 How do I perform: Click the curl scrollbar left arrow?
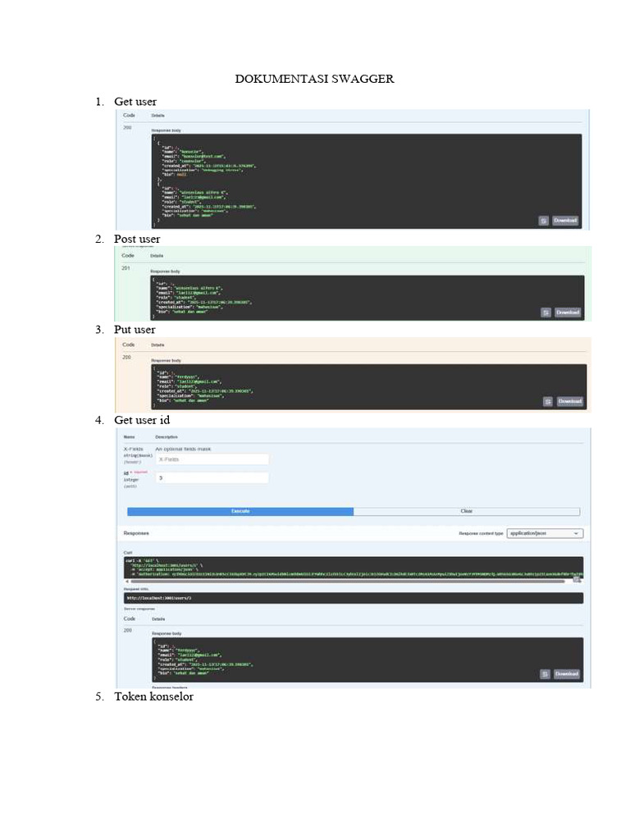click(x=127, y=582)
